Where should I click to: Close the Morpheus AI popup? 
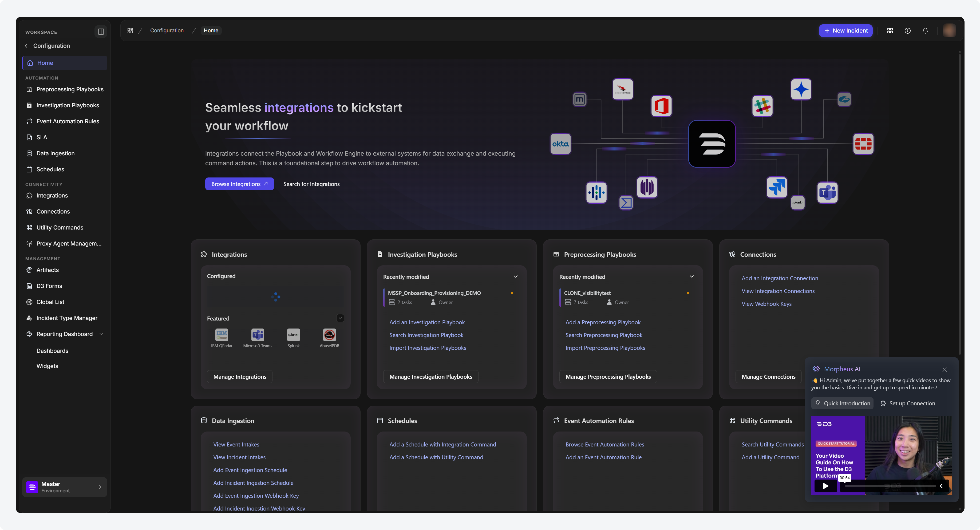pos(944,369)
